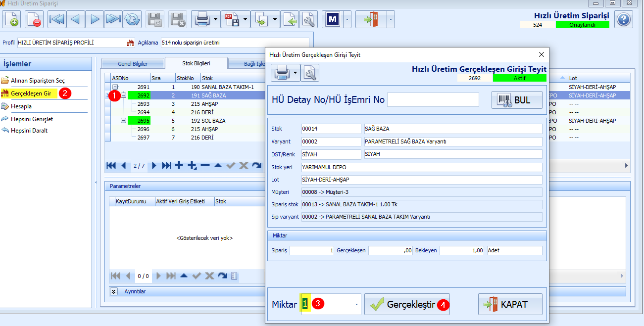Expand the Ayrıntılar section
The image size is (644, 326).
(113, 291)
